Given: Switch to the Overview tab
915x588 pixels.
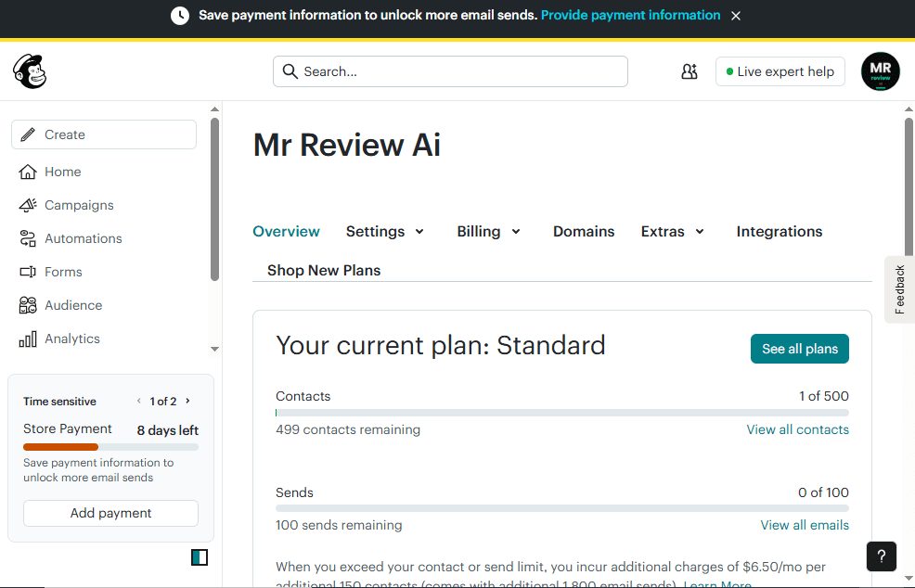Looking at the screenshot, I should tap(286, 232).
